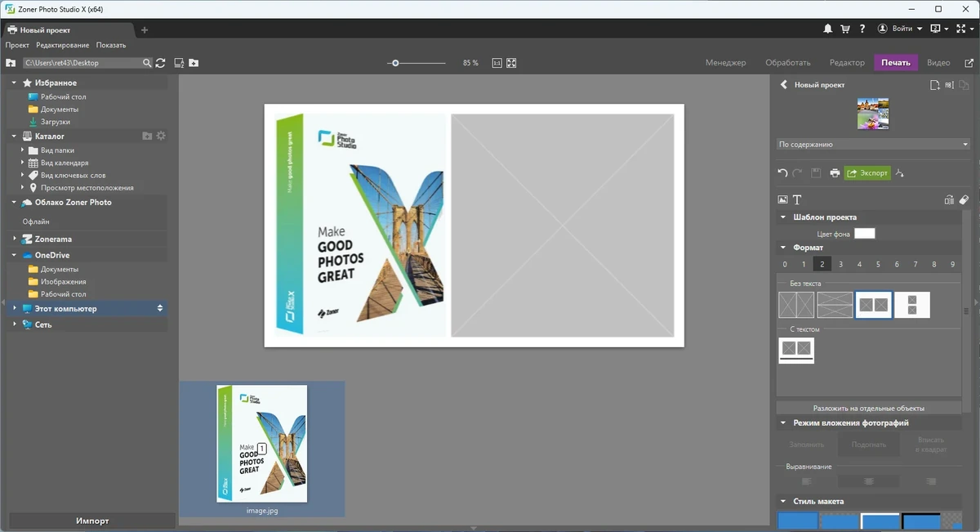
Task: Select layout format number 4
Action: (x=859, y=264)
